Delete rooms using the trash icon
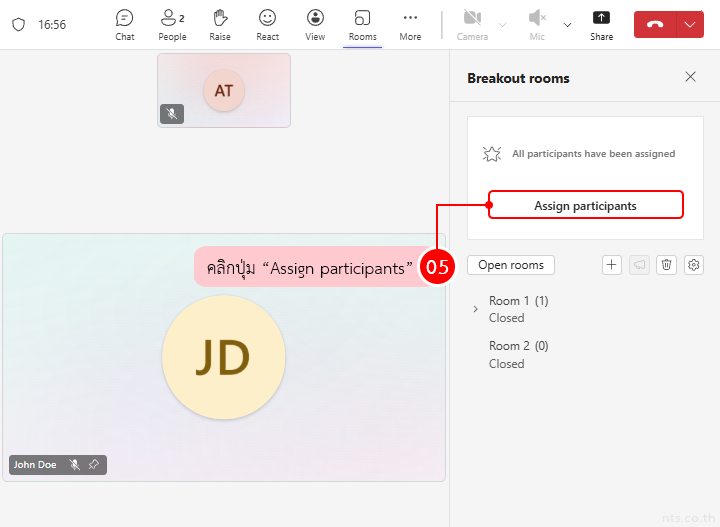The height and width of the screenshot is (527, 720). point(667,265)
